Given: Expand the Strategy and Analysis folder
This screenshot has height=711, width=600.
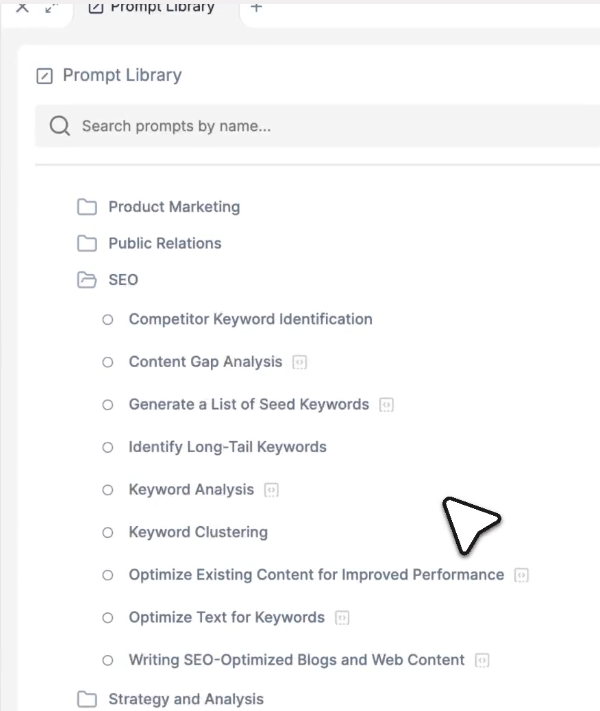Looking at the screenshot, I should [87, 699].
